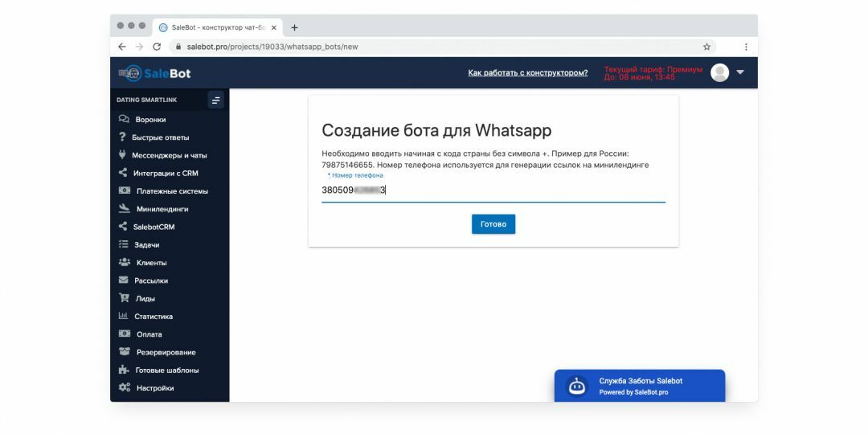This screenshot has height=434, width=868.
Task: Open the Оплата menu item
Action: (149, 334)
